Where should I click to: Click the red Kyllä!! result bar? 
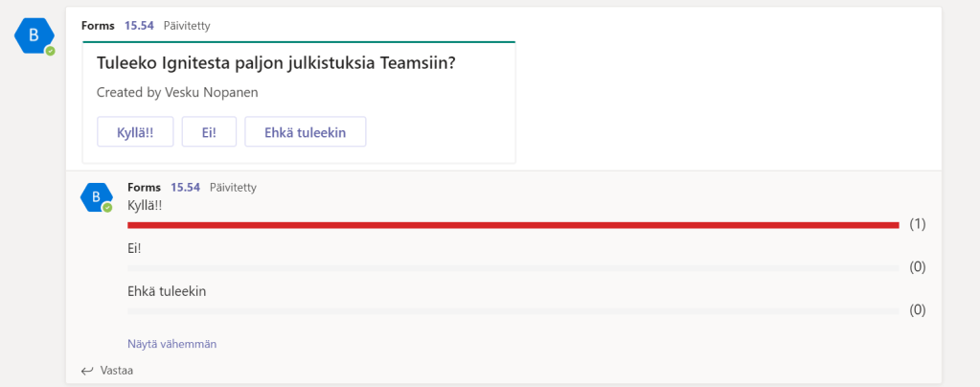click(513, 225)
